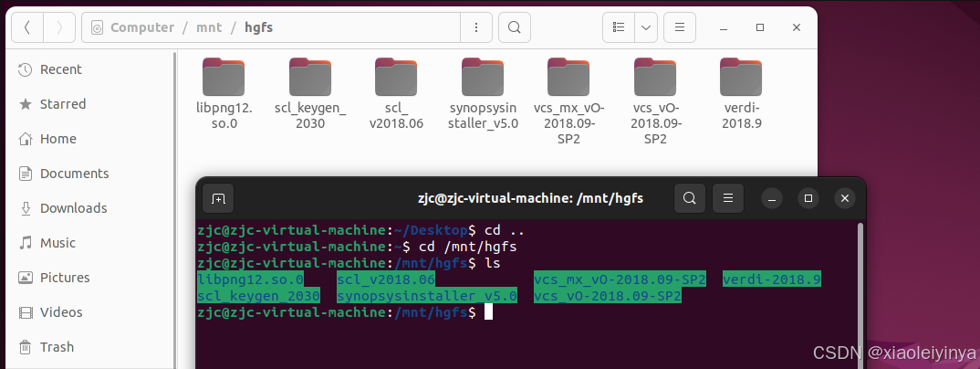Click verdi-2018.9 in terminal output
This screenshot has width=980, height=369.
[x=772, y=279]
